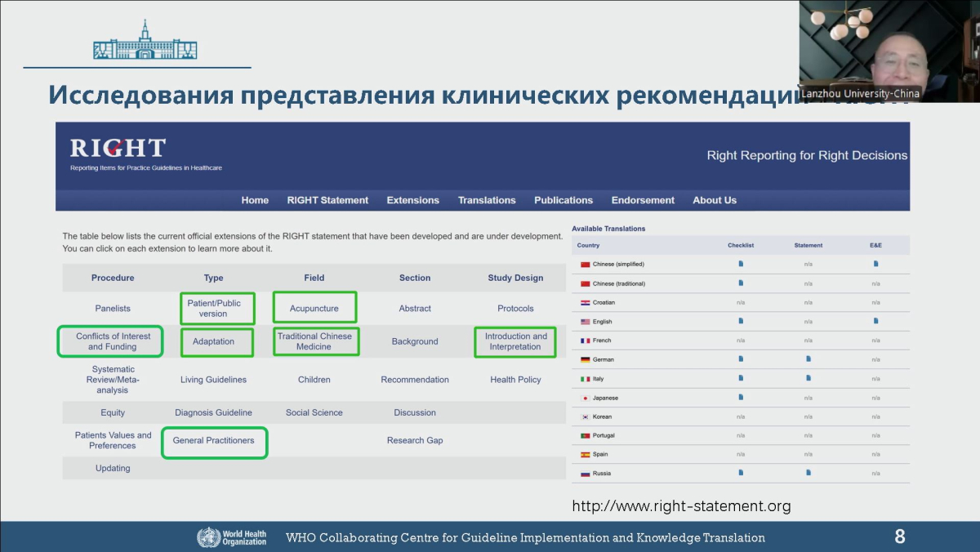Viewport: 980px width, 552px height.
Task: Open the Extensions menu item
Action: [412, 200]
